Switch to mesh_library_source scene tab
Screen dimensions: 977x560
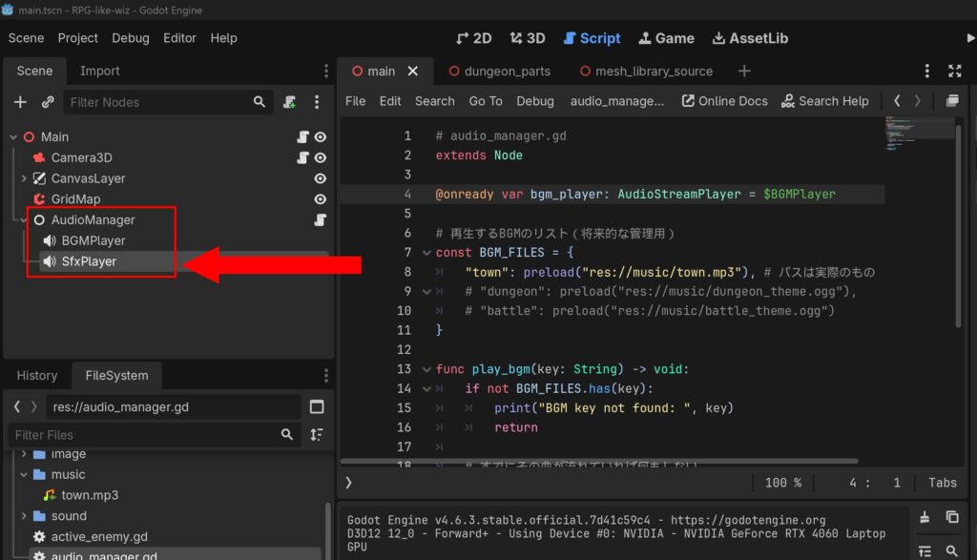click(646, 71)
